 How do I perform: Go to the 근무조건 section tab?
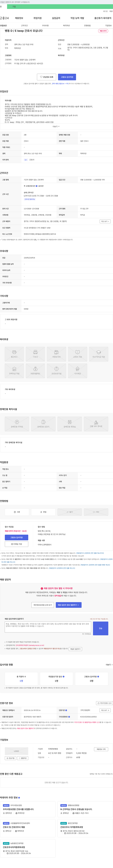(24, 26)
